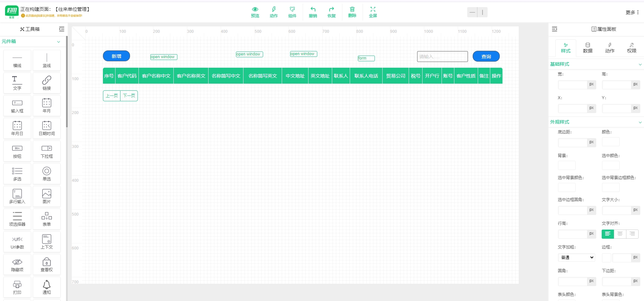The height and width of the screenshot is (301, 644).
Task: Switch to the 数据 data tab
Action: click(588, 48)
